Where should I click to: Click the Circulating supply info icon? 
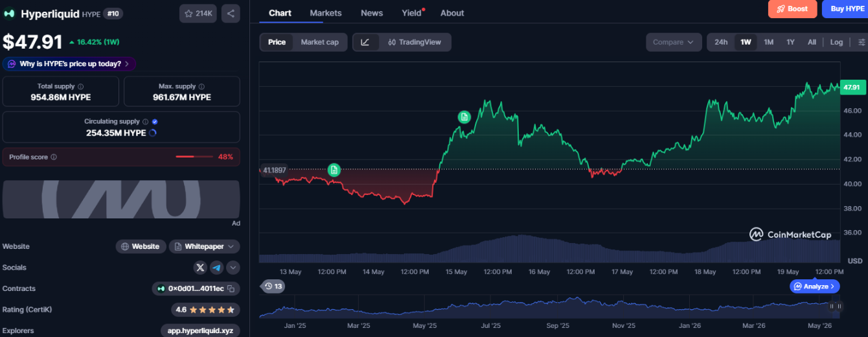tap(146, 121)
